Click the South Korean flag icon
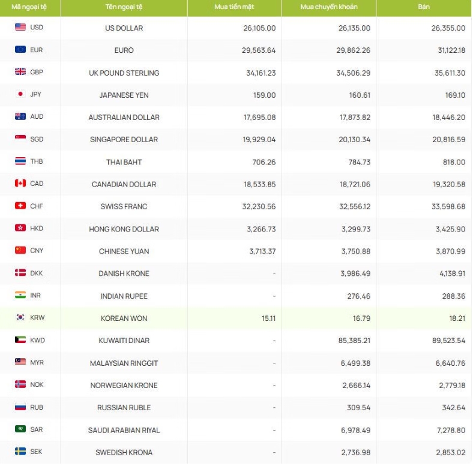Screen dimensions: 476x469 point(20,317)
